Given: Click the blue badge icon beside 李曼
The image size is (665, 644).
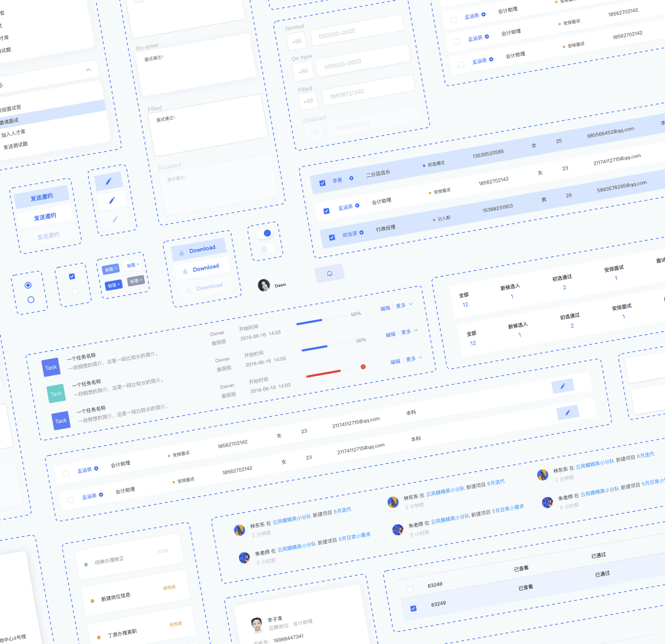Looking at the screenshot, I should tap(351, 178).
